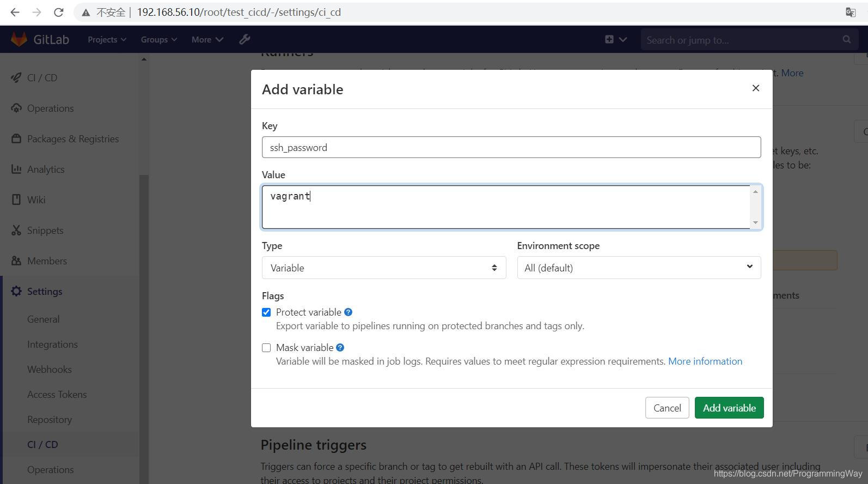Open CI / CD settings sub-item
The height and width of the screenshot is (484, 868).
click(x=42, y=444)
